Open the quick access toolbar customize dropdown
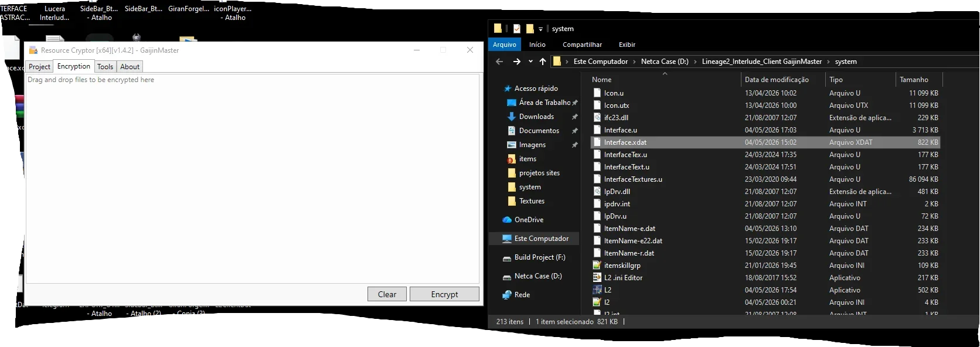 pyautogui.click(x=540, y=29)
